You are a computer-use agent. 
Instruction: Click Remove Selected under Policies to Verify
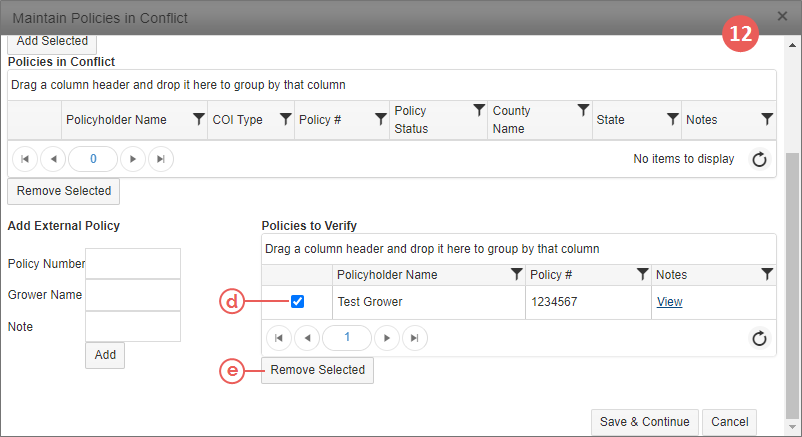(317, 370)
